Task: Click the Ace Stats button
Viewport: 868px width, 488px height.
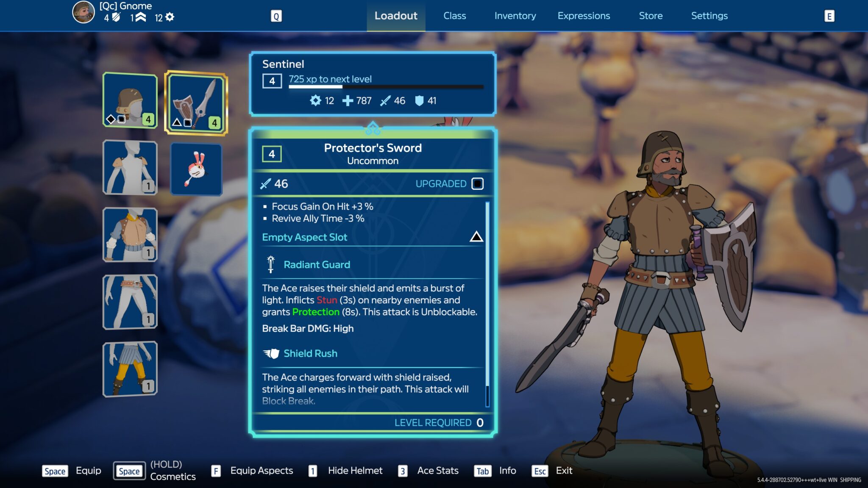Action: click(x=437, y=471)
